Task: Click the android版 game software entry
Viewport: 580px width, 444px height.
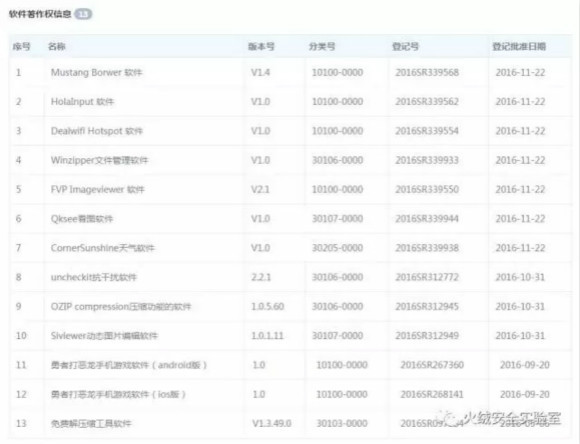Action: 129,365
